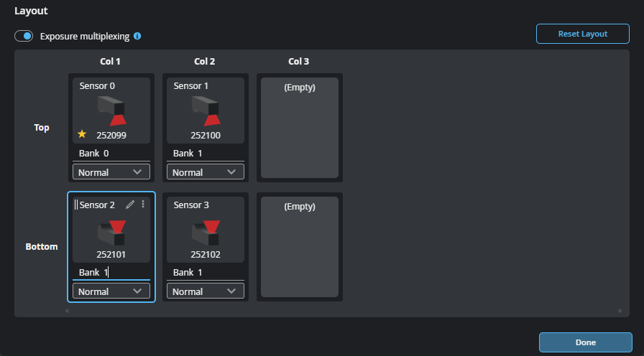Select the empty slot in Top row Col 3
The image size is (644, 356).
pos(300,128)
